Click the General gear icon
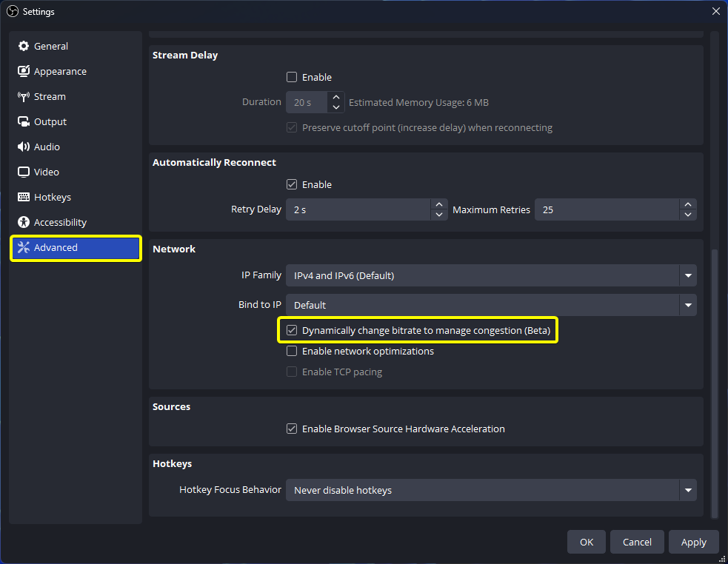Image resolution: width=728 pixels, height=564 pixels. pyautogui.click(x=23, y=46)
